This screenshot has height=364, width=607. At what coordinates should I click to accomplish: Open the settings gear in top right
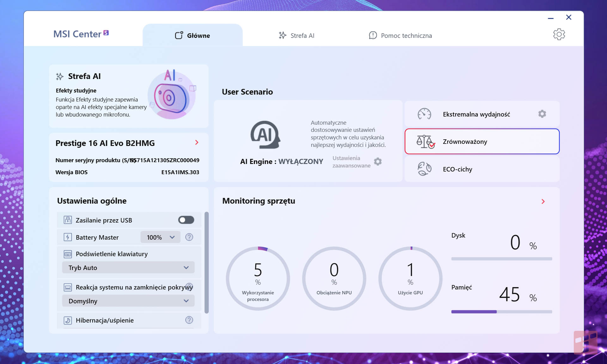click(559, 34)
